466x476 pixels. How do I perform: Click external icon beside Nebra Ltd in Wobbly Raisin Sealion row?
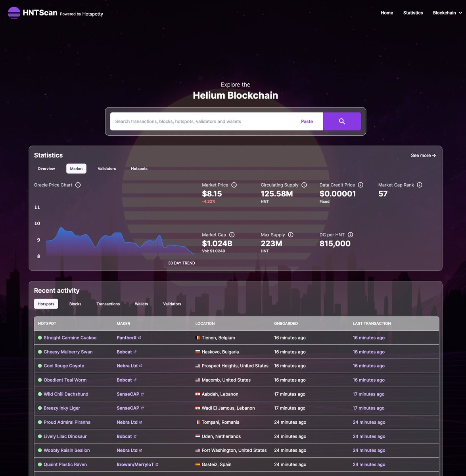point(141,451)
